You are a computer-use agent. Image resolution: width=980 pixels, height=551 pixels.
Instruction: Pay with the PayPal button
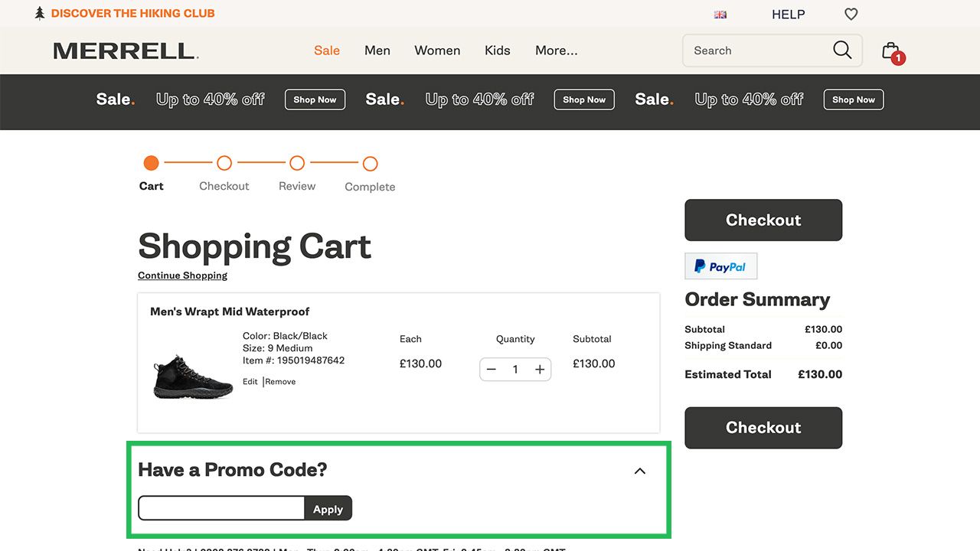721,266
